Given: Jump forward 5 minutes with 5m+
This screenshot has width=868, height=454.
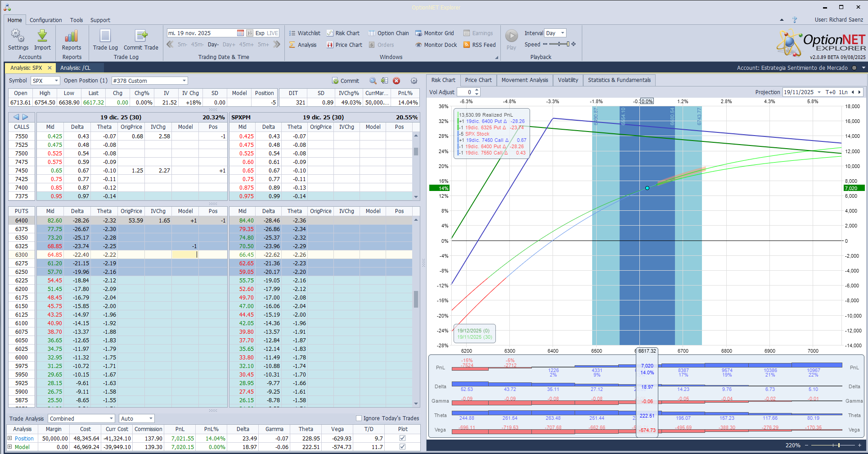Looking at the screenshot, I should click(263, 45).
